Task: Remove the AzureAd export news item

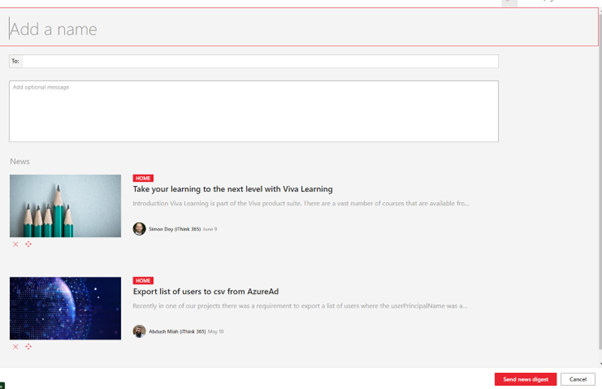Action: click(15, 347)
